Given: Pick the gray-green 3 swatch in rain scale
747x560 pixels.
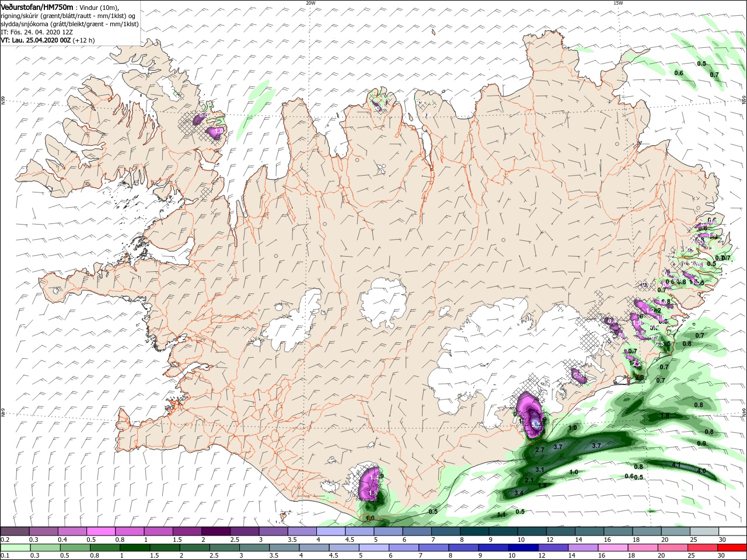Looking at the screenshot, I should [254, 548].
